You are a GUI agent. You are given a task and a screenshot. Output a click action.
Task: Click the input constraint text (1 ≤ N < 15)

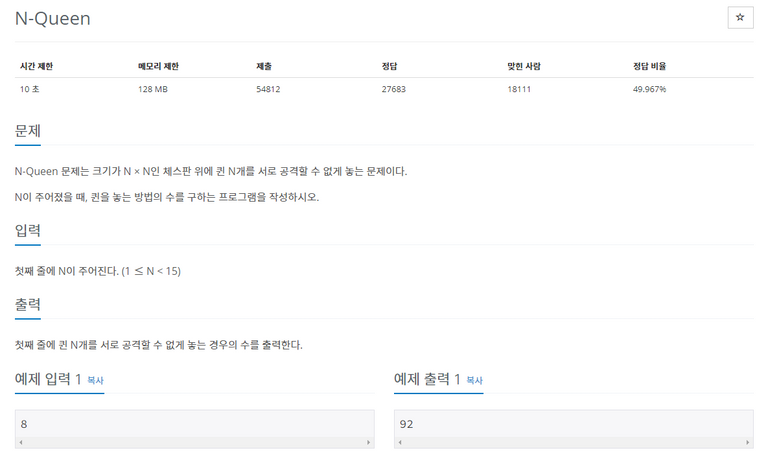(x=151, y=271)
